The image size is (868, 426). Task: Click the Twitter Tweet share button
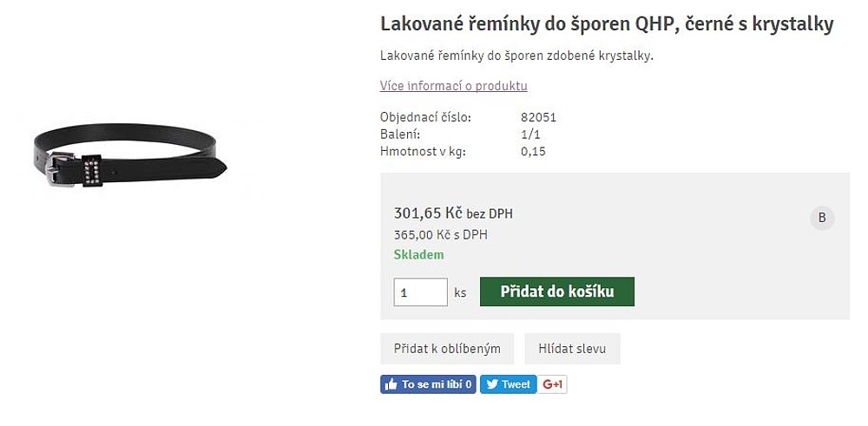508,384
